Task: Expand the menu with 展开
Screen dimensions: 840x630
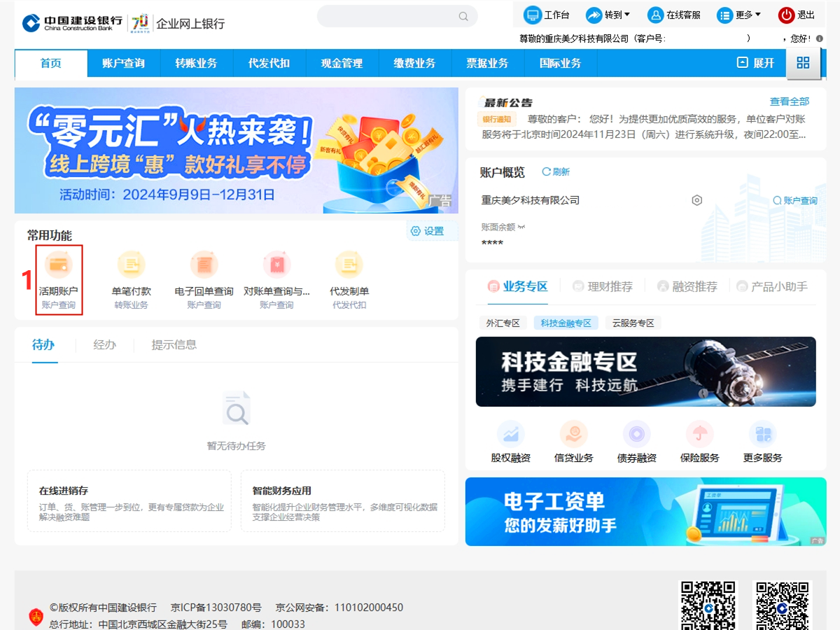Action: [x=756, y=63]
